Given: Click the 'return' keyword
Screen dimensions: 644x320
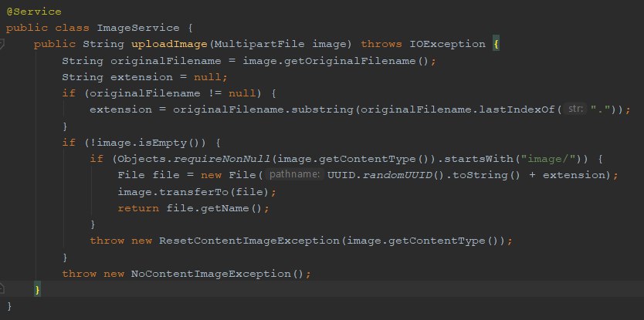Looking at the screenshot, I should pos(138,208).
